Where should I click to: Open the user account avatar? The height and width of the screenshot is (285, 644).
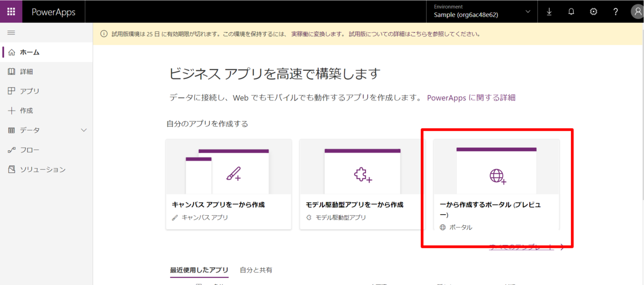click(636, 12)
